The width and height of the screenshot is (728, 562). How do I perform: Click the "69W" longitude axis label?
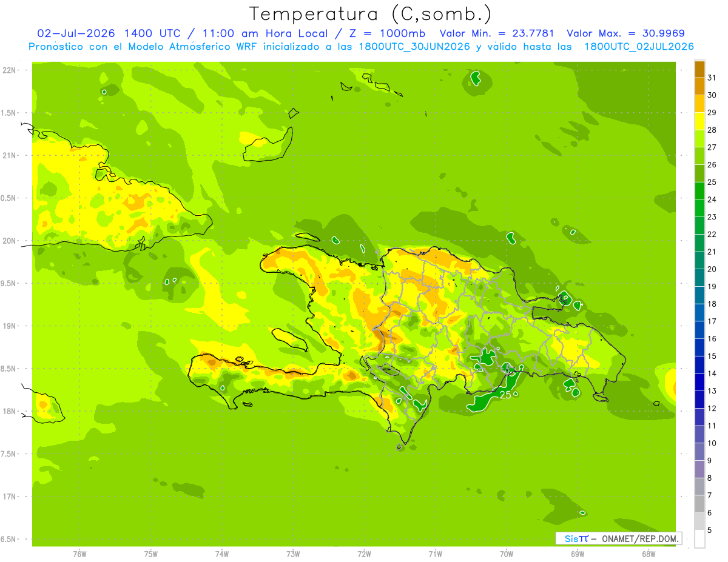578,554
